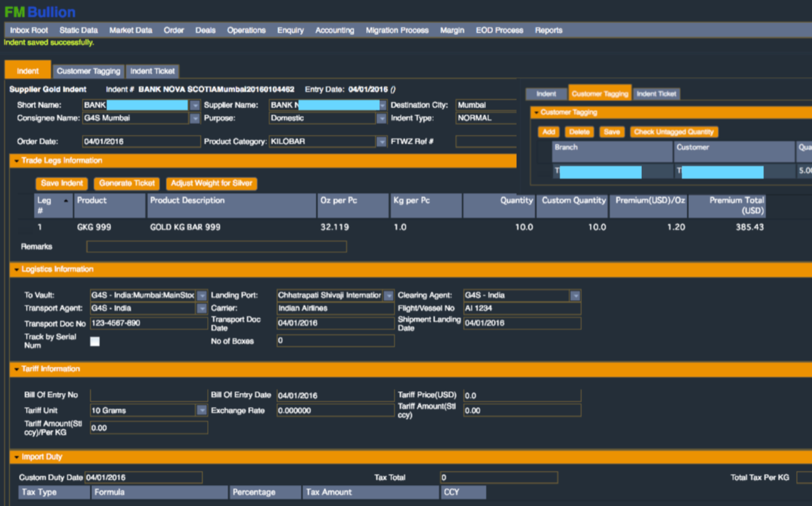Open the Short Name dropdown arrow
Screen dimensions: 812x506
(195, 105)
